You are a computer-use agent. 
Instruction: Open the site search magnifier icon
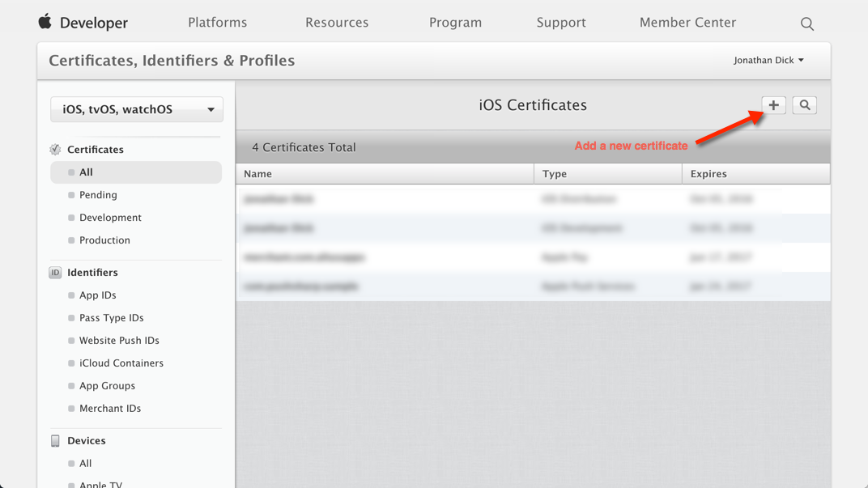[807, 23]
